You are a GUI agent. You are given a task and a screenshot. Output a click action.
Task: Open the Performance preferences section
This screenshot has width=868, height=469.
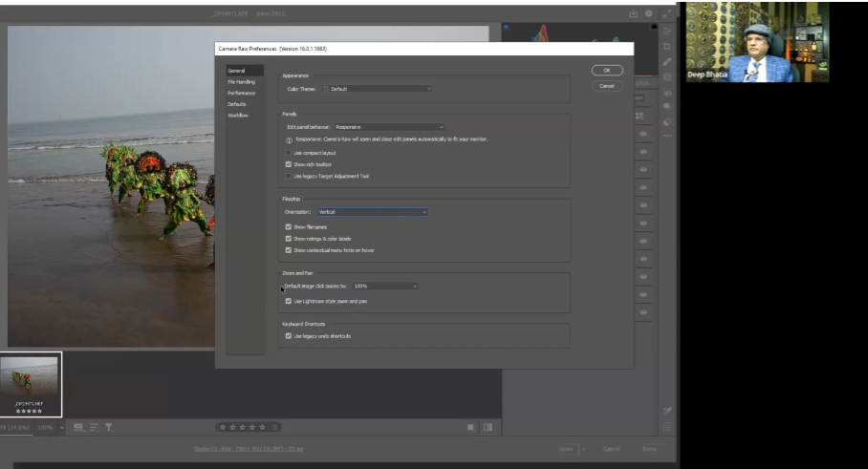(241, 93)
